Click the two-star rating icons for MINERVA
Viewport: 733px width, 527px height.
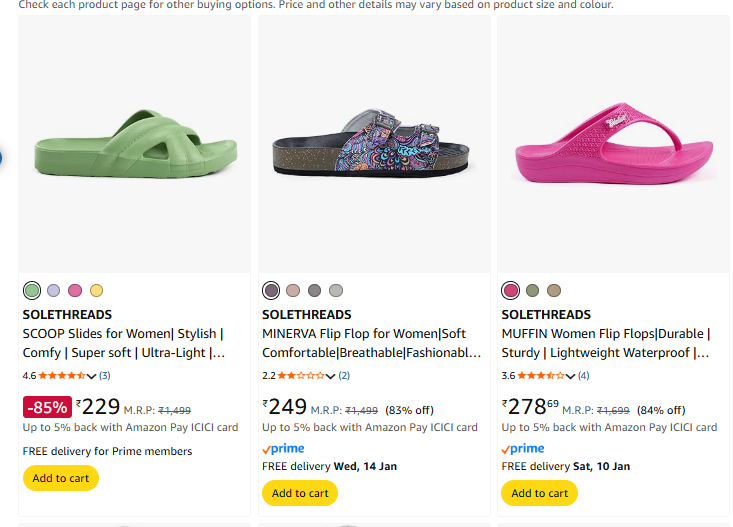pyautogui.click(x=302, y=376)
